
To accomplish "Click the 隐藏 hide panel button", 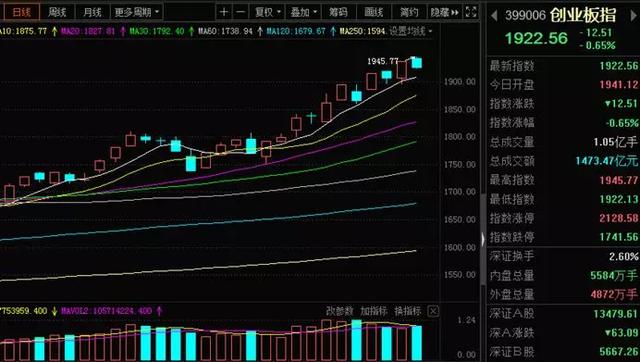I will (444, 12).
